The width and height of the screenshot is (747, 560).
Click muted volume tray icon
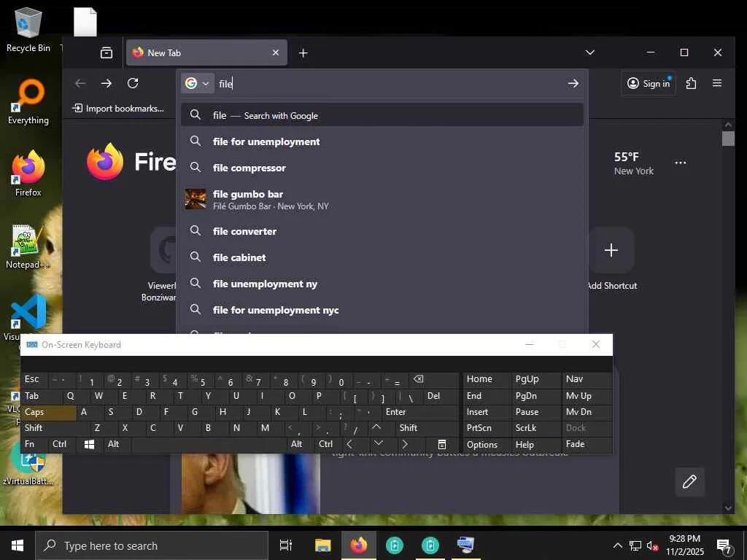click(x=652, y=545)
